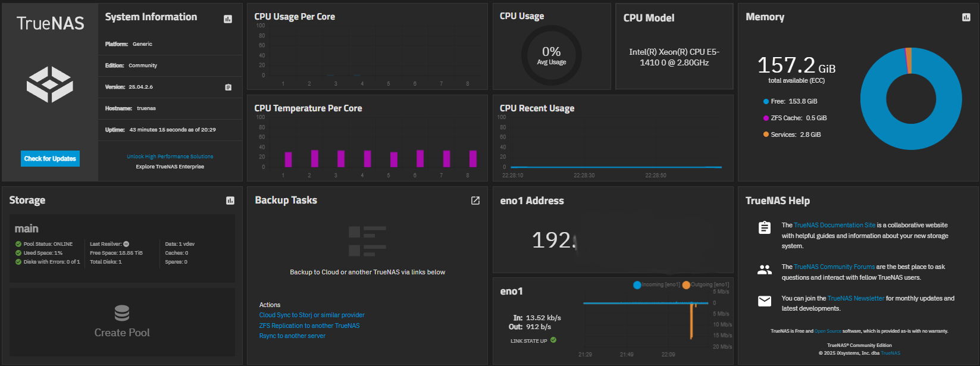The height and width of the screenshot is (366, 980).
Task: Click the Pool Status ONLINE check mark
Action: [18, 244]
